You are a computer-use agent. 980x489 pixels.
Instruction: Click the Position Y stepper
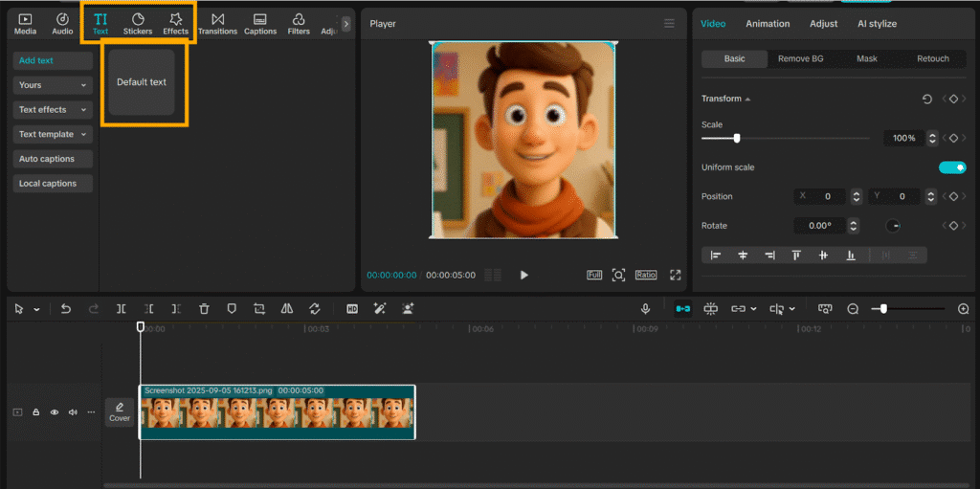click(931, 196)
